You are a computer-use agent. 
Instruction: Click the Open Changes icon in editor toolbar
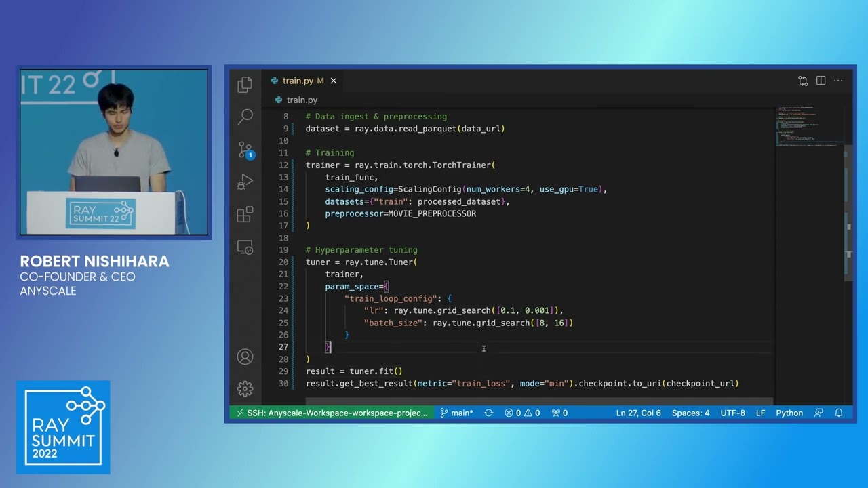[803, 81]
